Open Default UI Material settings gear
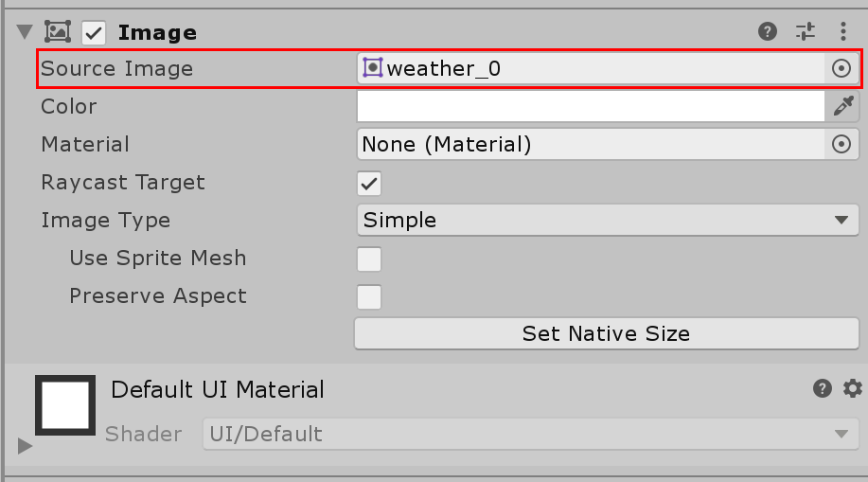 pyautogui.click(x=853, y=388)
